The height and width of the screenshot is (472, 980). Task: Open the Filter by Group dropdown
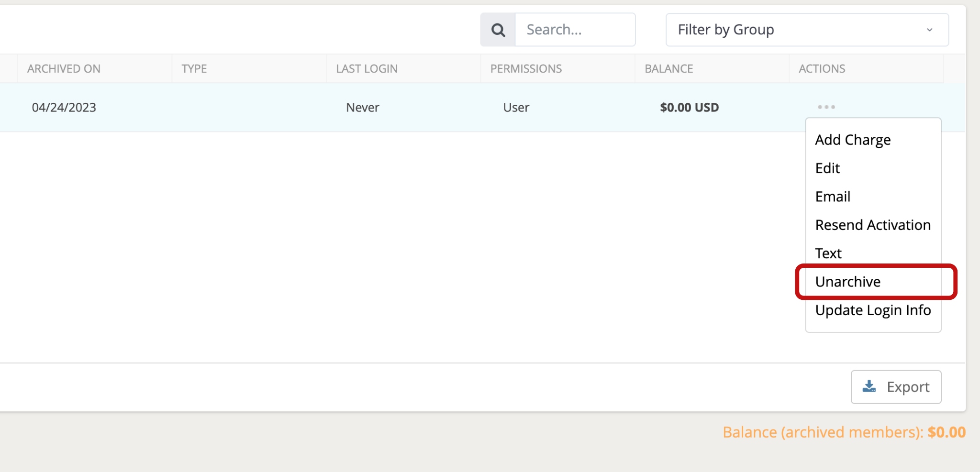point(806,30)
